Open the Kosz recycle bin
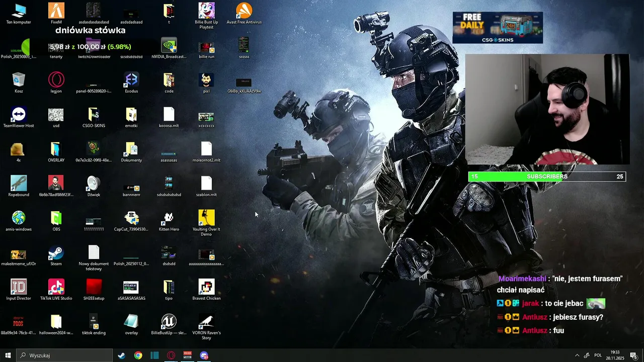644x362 pixels. pyautogui.click(x=19, y=82)
